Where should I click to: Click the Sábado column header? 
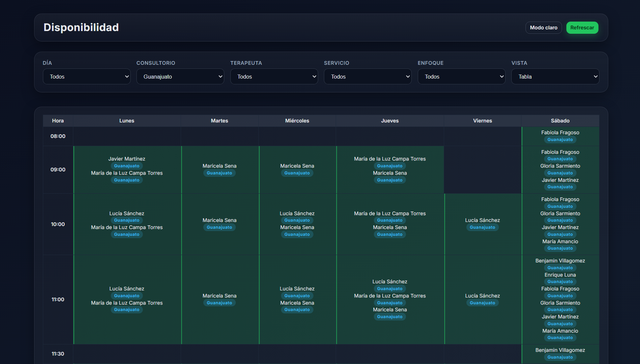[560, 121]
